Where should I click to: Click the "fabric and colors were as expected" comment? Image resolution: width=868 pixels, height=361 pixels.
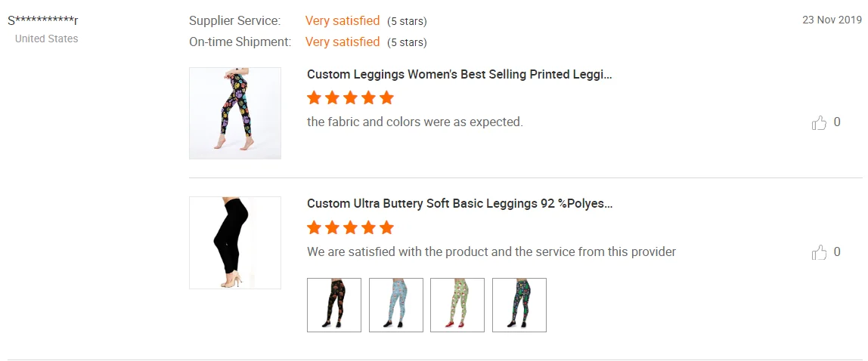[414, 122]
